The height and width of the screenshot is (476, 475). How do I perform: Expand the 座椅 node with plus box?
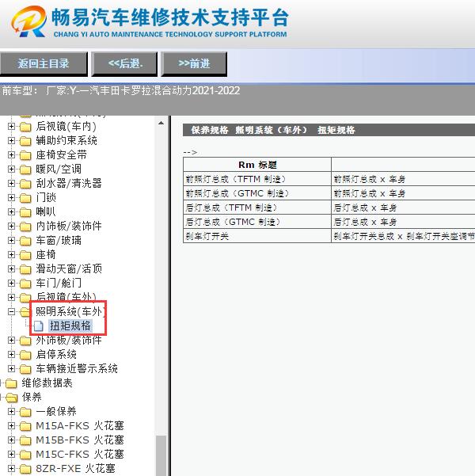click(x=11, y=255)
